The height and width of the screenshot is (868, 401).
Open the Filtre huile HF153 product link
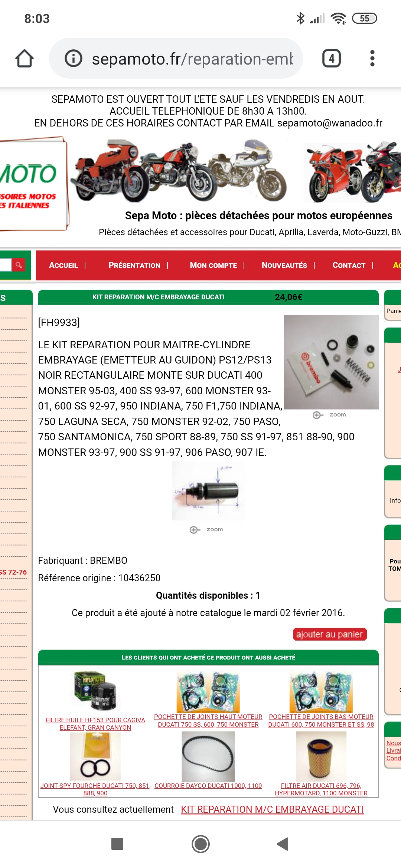[95, 724]
